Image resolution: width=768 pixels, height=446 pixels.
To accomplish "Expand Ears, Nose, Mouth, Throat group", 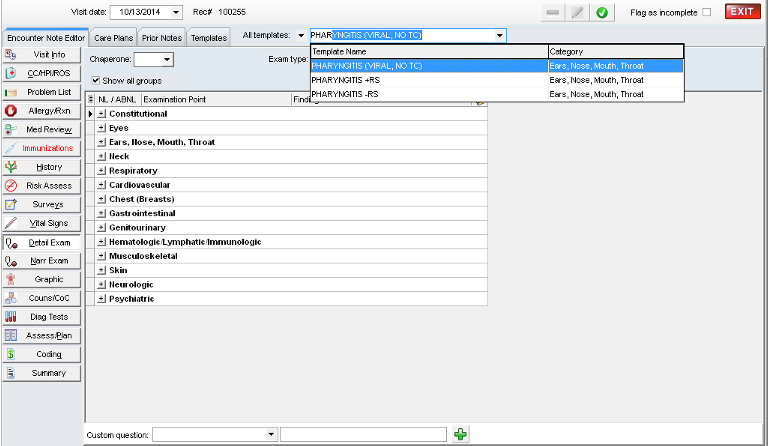I will point(101,142).
